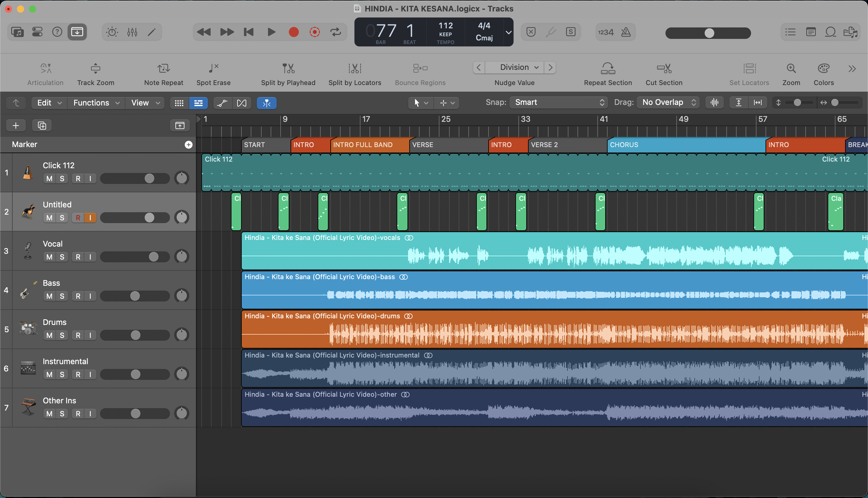This screenshot has height=498, width=868.
Task: Adjust the master volume slider
Action: tap(708, 33)
